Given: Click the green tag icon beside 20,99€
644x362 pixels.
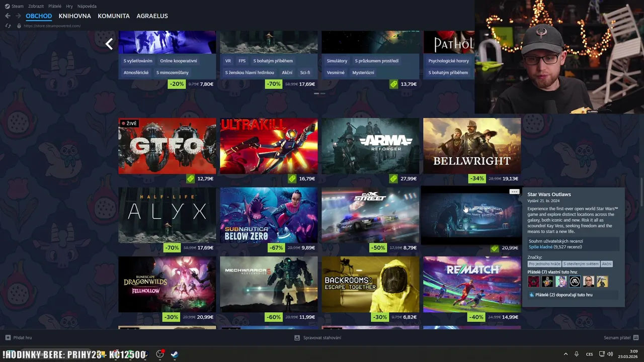Looking at the screenshot, I should (x=495, y=248).
